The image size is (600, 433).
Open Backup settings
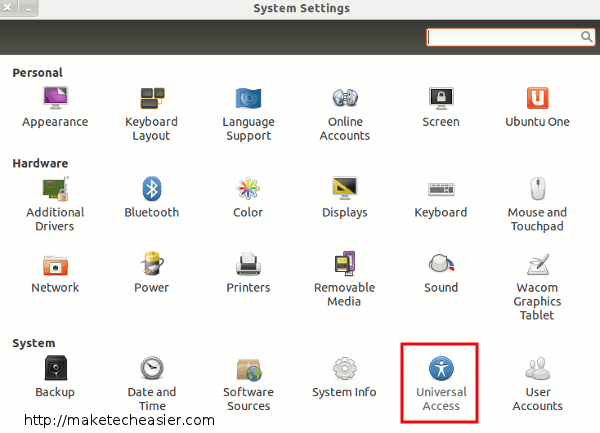[55, 377]
